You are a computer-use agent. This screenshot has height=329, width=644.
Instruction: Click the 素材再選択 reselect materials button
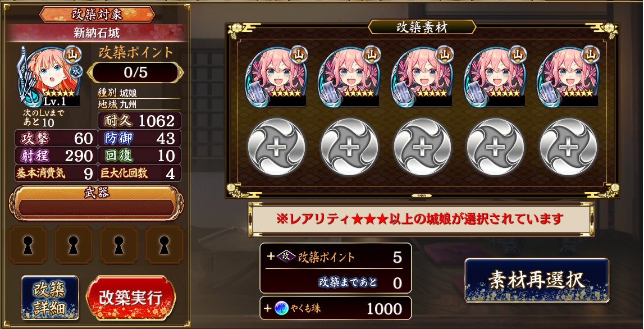[x=537, y=280]
